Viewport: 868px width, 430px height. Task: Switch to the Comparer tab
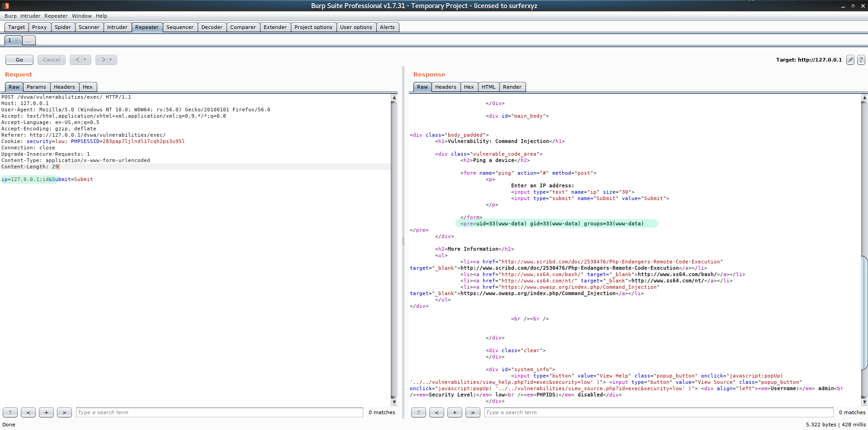pyautogui.click(x=243, y=27)
